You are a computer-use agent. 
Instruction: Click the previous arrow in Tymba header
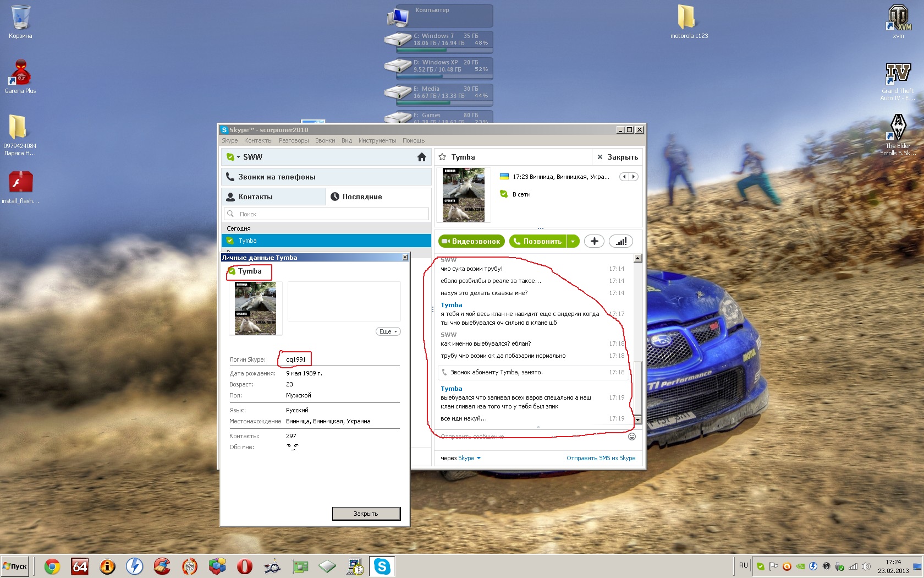[x=624, y=177]
